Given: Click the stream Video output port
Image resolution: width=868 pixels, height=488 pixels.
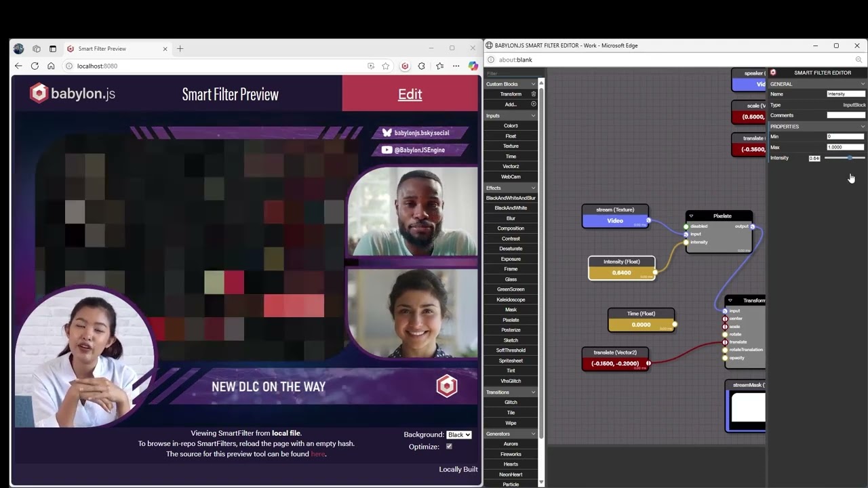Looking at the screenshot, I should click(648, 220).
